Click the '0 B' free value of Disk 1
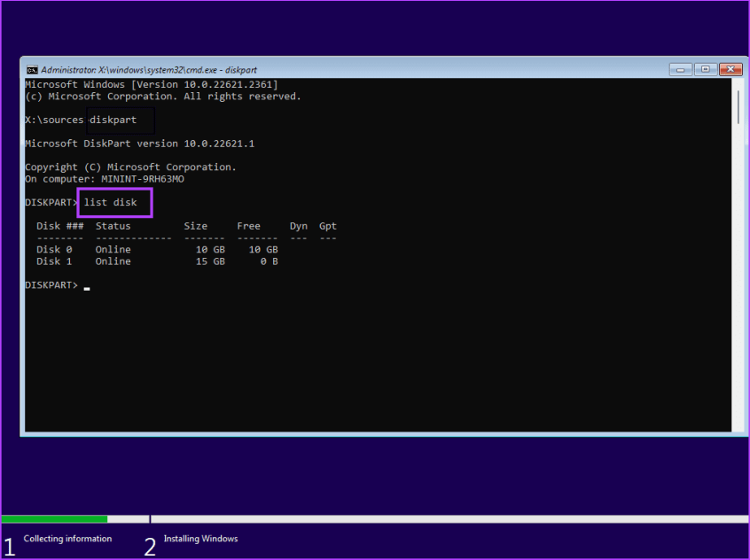This screenshot has height=560, width=750. click(270, 261)
